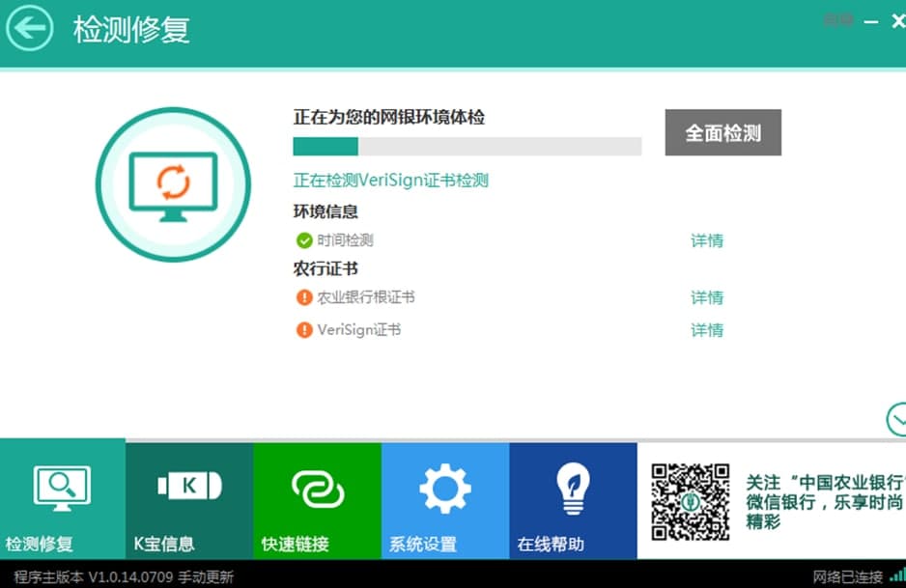
Task: Click the WeChat QR code thumbnail
Action: pyautogui.click(x=690, y=500)
